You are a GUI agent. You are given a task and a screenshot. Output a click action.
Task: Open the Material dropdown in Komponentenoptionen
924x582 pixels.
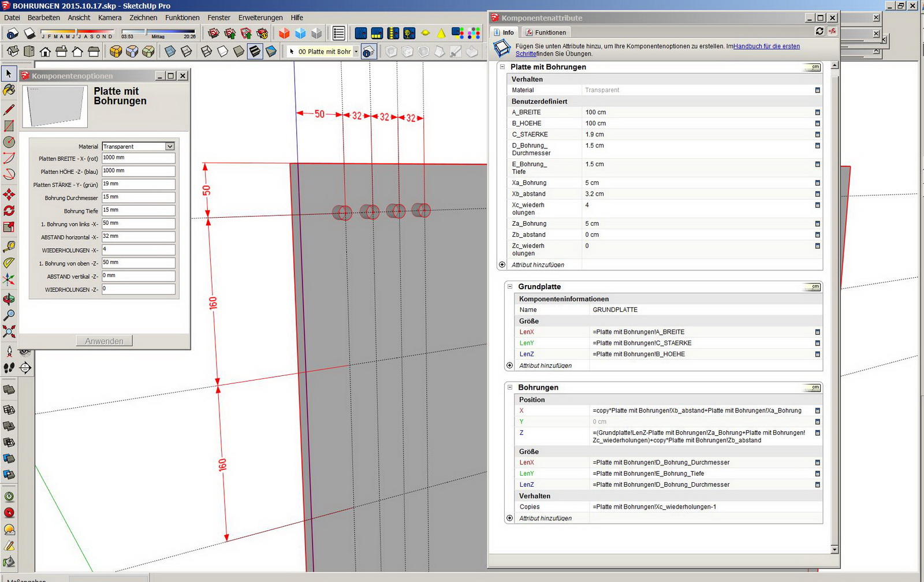(170, 147)
